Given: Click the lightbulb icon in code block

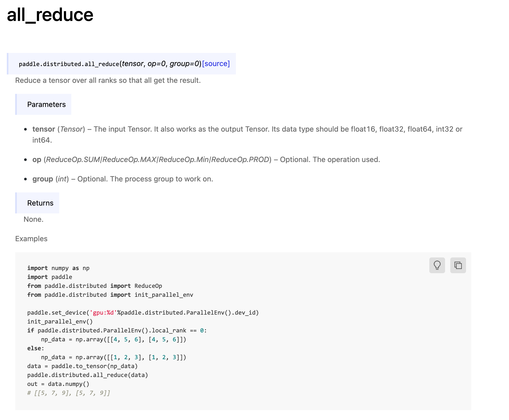Looking at the screenshot, I should point(437,265).
